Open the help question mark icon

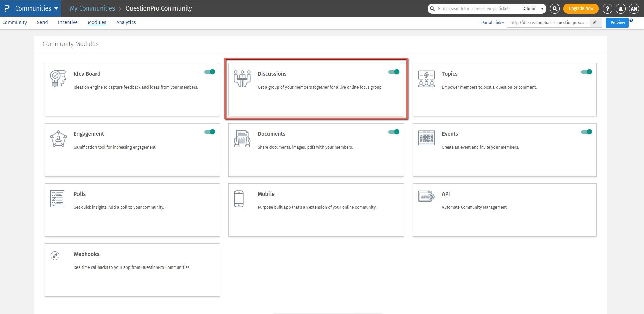coord(607,9)
